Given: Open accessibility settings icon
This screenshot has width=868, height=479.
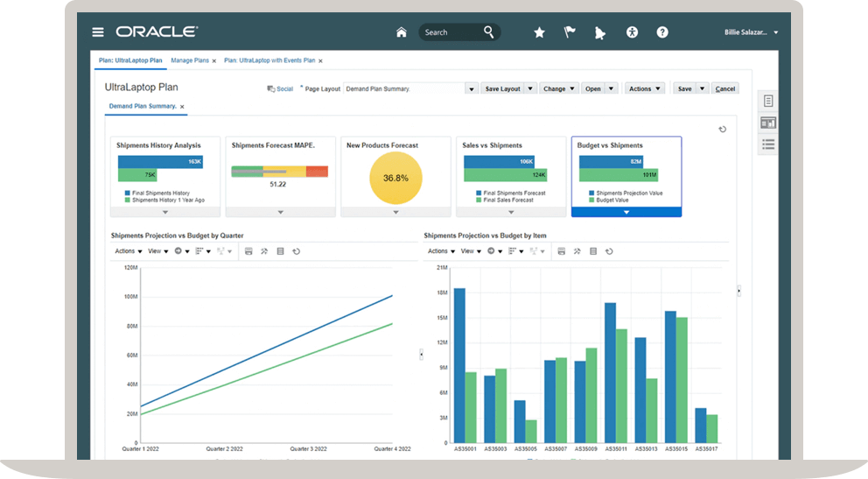Looking at the screenshot, I should [x=632, y=32].
